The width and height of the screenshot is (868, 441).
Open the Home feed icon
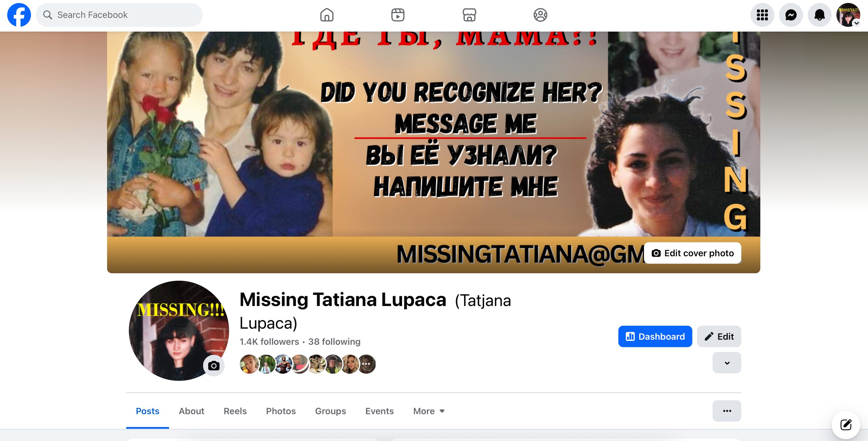327,15
